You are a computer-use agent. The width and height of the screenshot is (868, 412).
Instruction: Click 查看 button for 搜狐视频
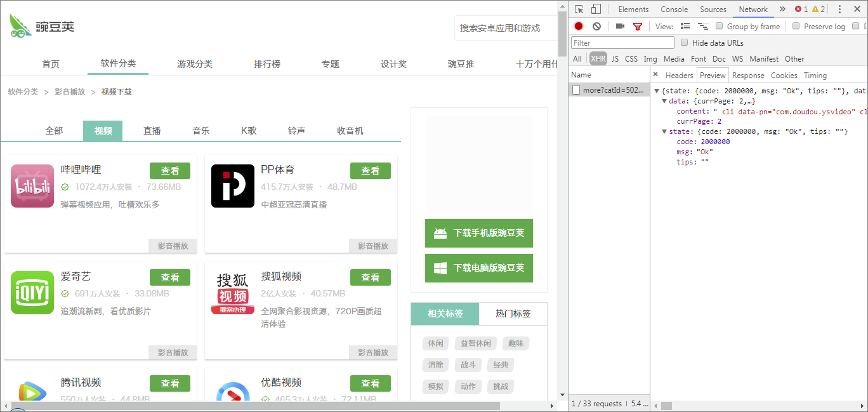[x=371, y=277]
